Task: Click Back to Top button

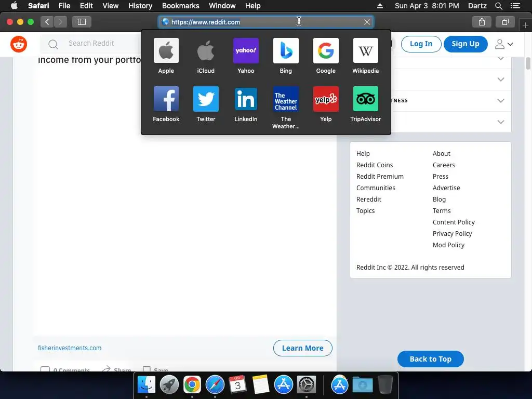Action: pyautogui.click(x=431, y=359)
